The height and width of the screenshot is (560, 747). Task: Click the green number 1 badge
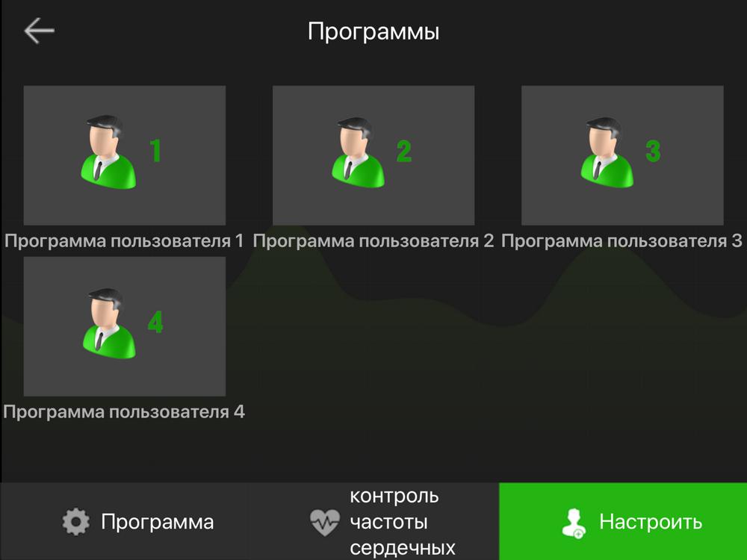pyautogui.click(x=155, y=151)
